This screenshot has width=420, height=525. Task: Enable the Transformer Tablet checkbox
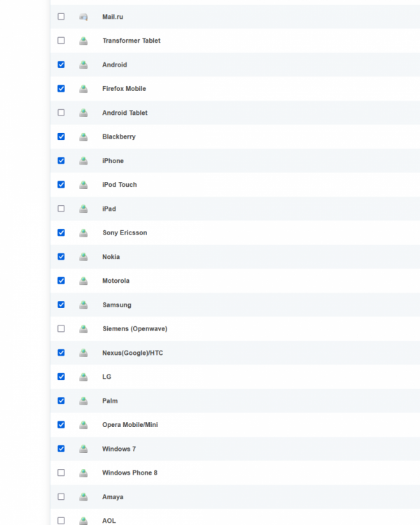pyautogui.click(x=61, y=41)
